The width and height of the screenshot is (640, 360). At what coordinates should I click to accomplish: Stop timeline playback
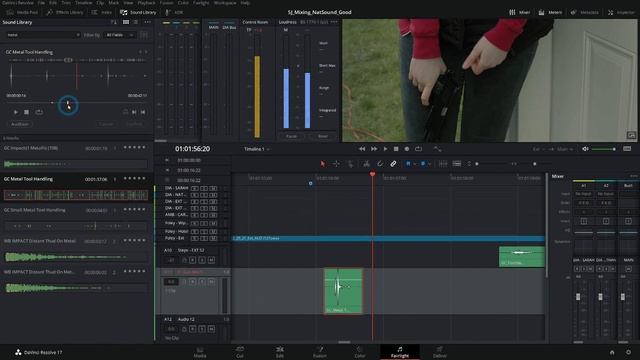coord(396,149)
